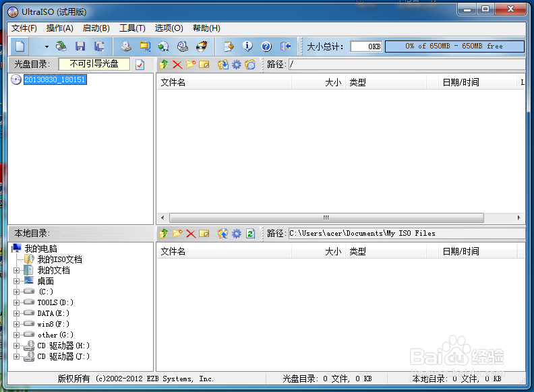Expand the 我的文档 tree node

coord(16,271)
